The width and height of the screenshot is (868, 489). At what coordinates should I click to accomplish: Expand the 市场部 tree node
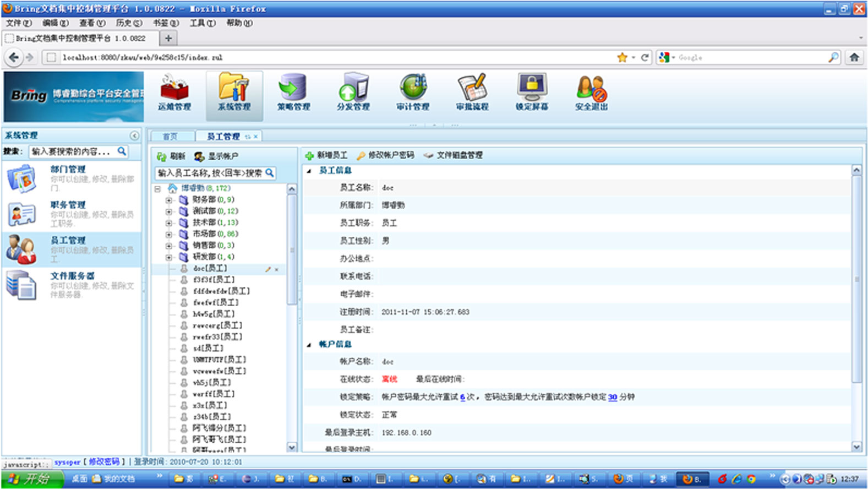[169, 234]
